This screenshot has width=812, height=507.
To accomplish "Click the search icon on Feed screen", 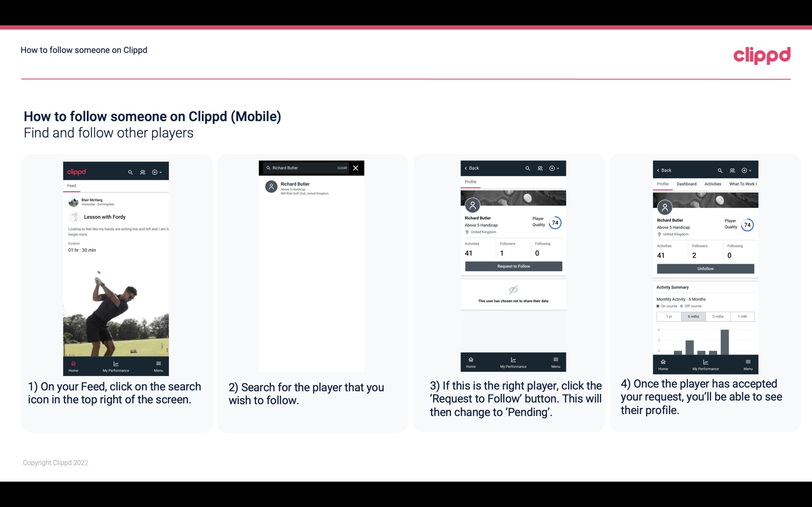I will click(130, 172).
